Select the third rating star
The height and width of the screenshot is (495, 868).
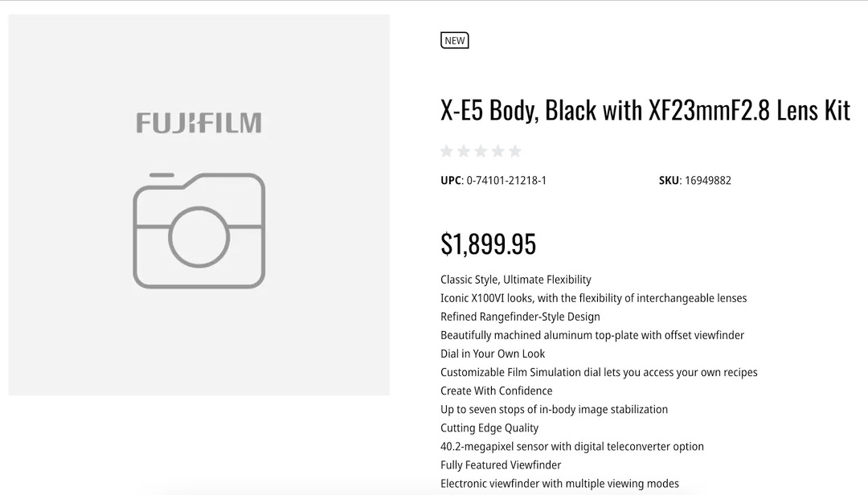[481, 151]
